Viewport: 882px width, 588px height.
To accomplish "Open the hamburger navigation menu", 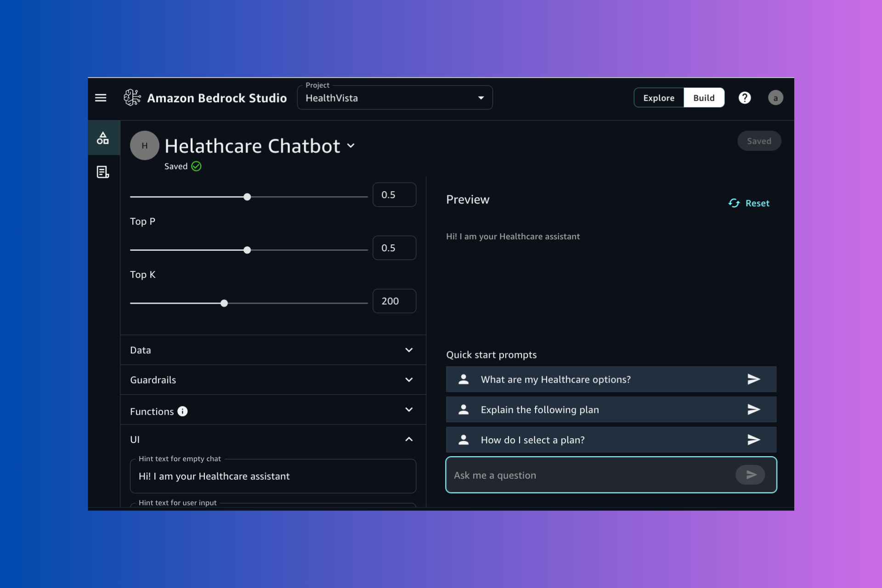I will click(x=101, y=98).
